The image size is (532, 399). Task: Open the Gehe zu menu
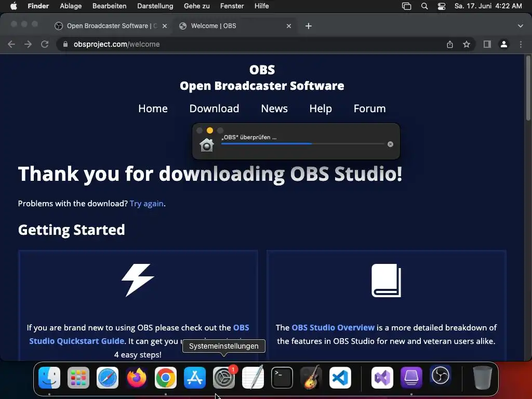point(197,6)
